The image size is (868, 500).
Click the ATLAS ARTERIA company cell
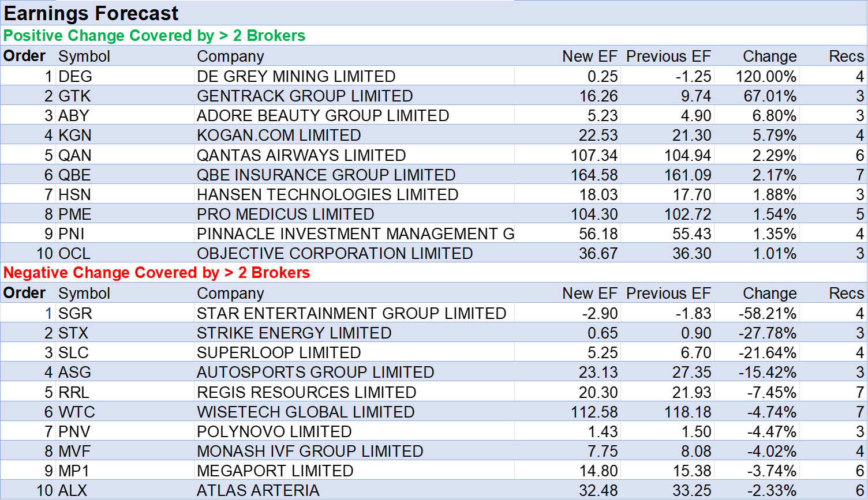(258, 490)
